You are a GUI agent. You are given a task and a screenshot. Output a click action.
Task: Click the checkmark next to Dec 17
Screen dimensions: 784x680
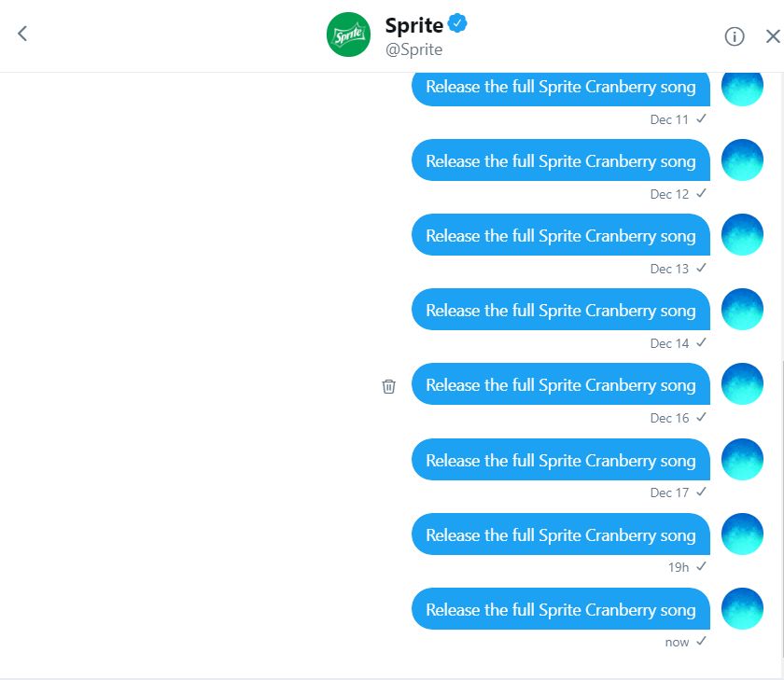click(x=702, y=493)
